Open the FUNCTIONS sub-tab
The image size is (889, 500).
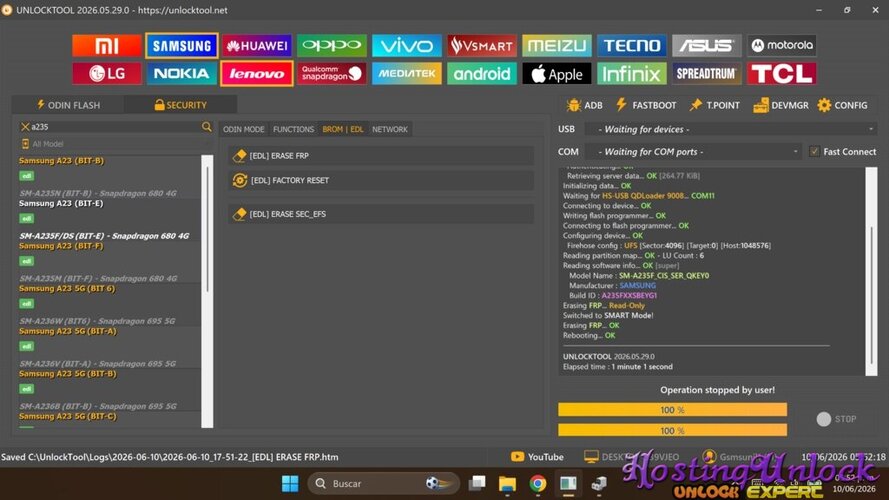tap(293, 129)
